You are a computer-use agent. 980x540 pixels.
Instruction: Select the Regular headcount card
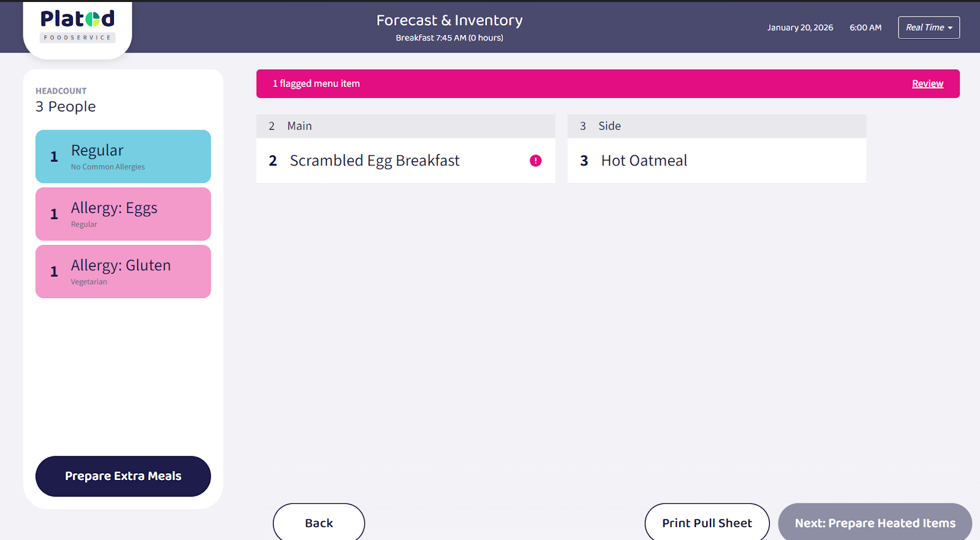click(123, 156)
